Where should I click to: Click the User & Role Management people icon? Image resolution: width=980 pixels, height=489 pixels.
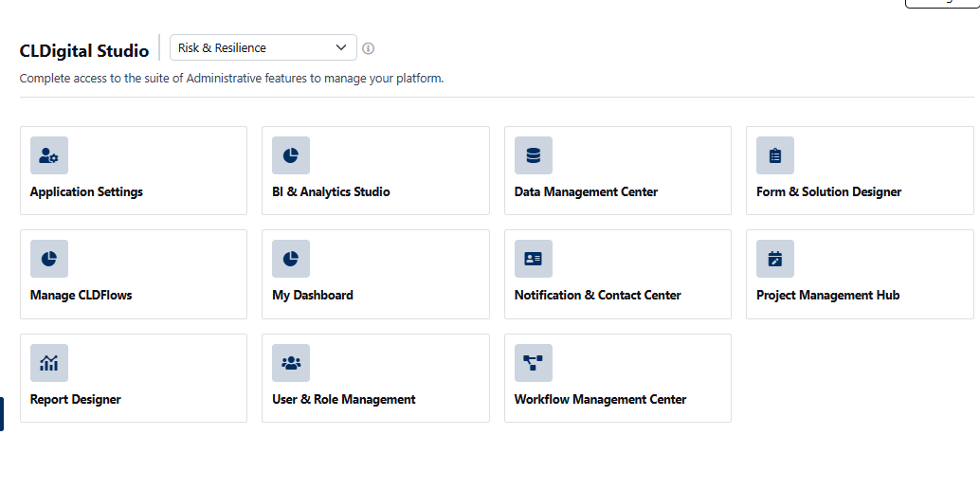coord(291,363)
